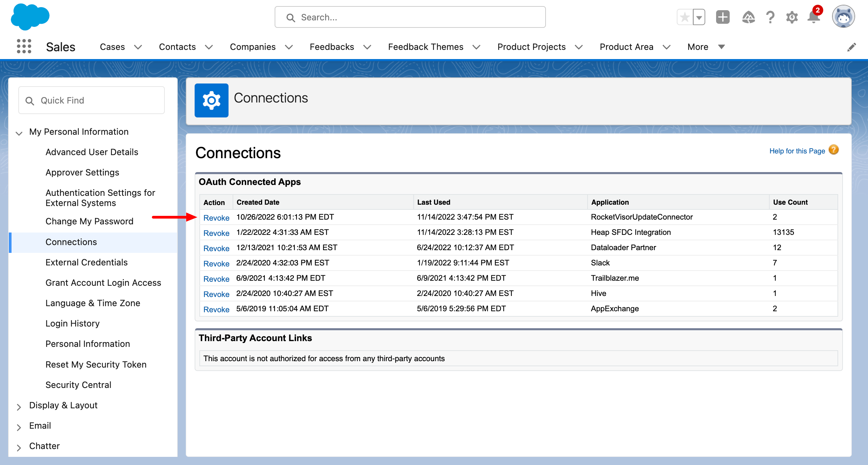Screen dimensions: 868x465
Task: Open Reset My Security Token
Action: pyautogui.click(x=96, y=365)
